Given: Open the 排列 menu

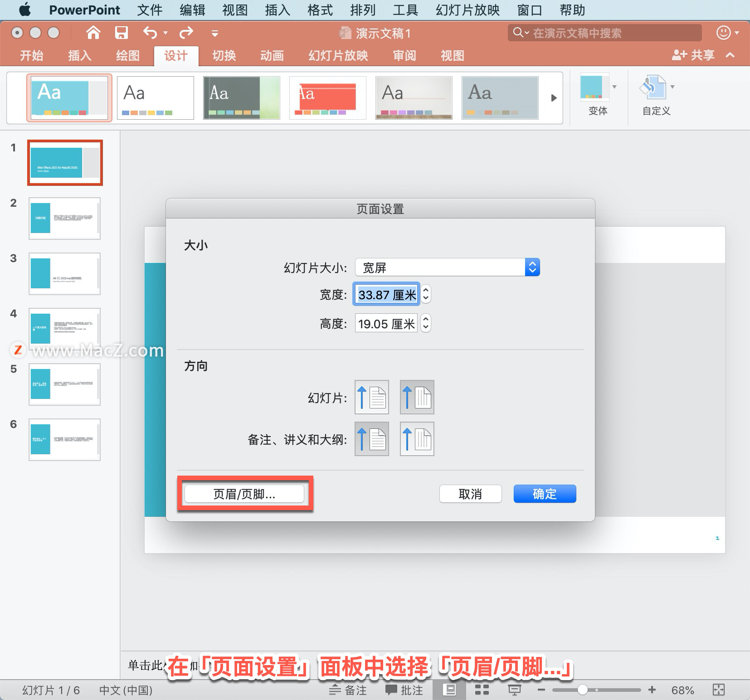Looking at the screenshot, I should [363, 10].
